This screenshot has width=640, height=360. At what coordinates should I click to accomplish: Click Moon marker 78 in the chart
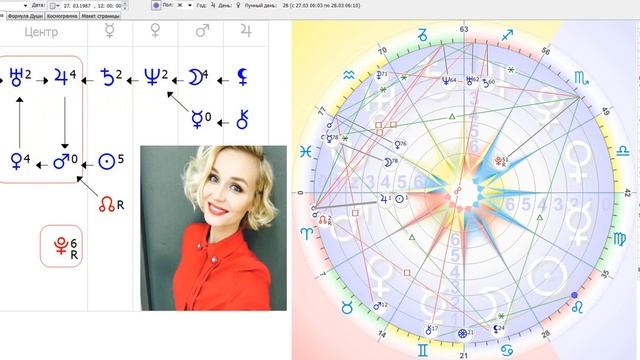[x=391, y=162]
